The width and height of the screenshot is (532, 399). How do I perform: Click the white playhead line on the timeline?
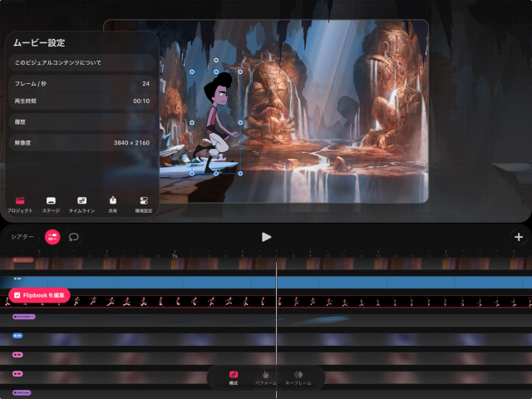(276, 329)
